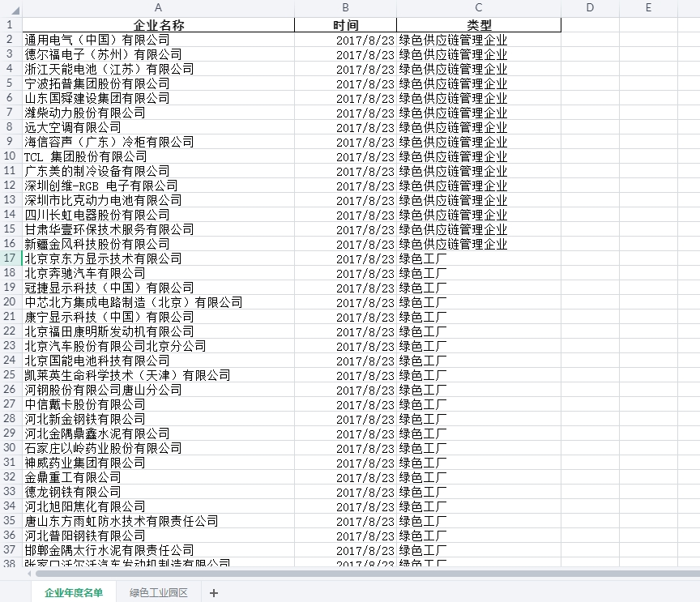Select cell 广东美的制冷设备有限公司
This screenshot has width=700, height=602.
(x=159, y=171)
